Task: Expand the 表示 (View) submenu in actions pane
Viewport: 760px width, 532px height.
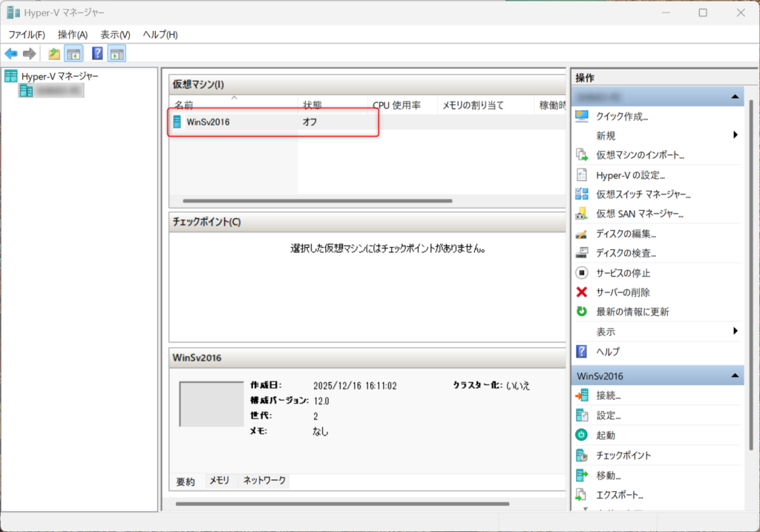Action: coord(735,331)
